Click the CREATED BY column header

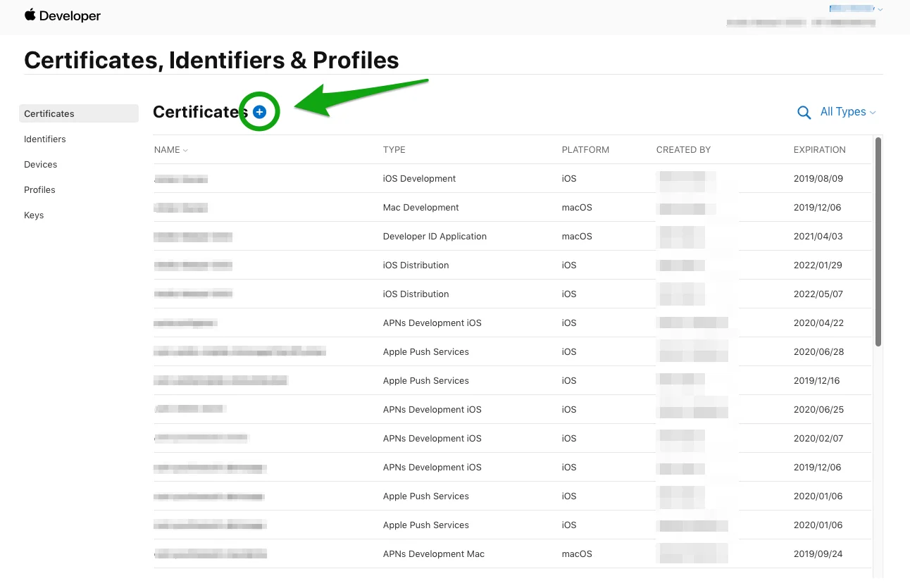(683, 150)
